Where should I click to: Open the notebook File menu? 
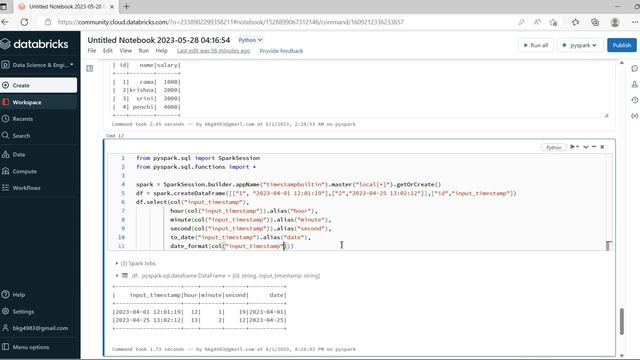pos(92,51)
